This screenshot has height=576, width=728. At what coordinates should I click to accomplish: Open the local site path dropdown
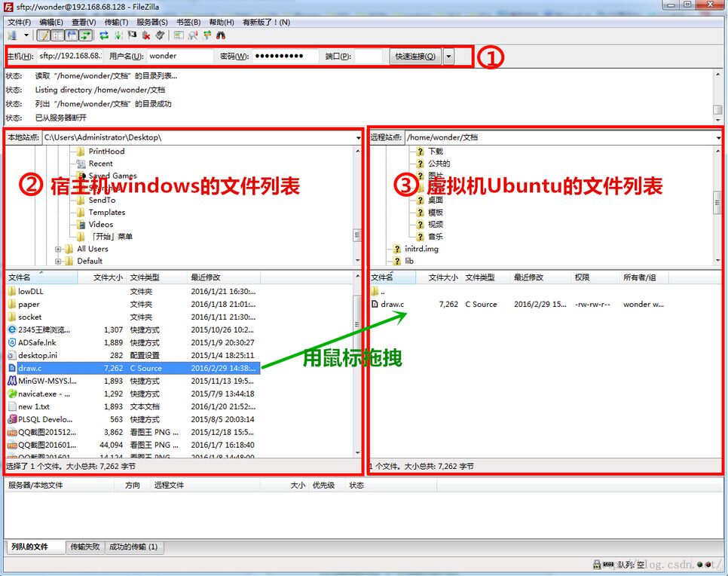coord(359,138)
